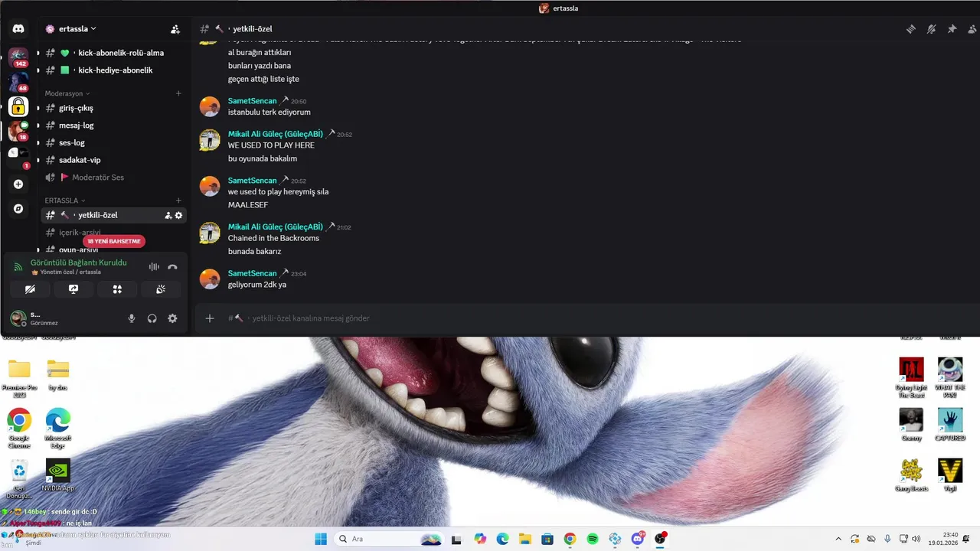Show hidden tray icons chevron

click(838, 539)
